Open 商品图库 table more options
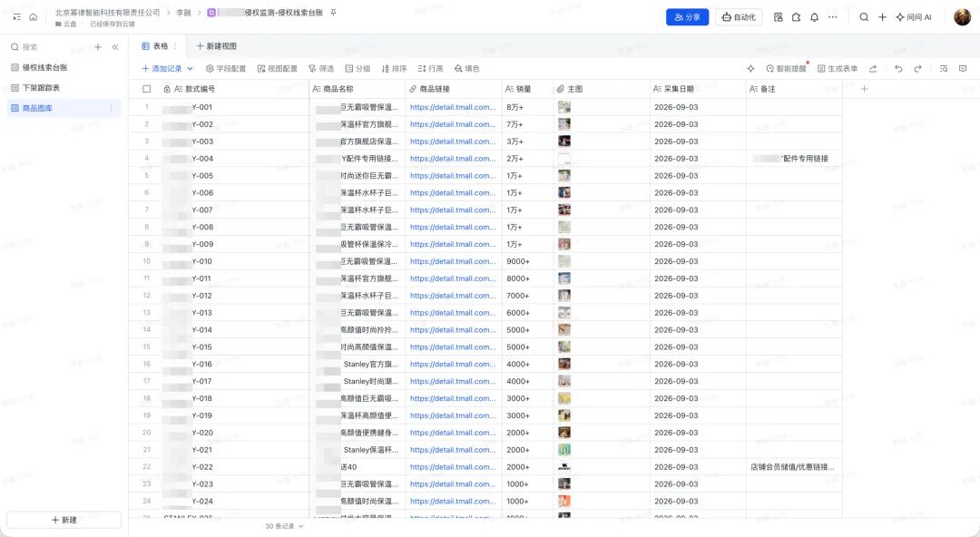This screenshot has width=980, height=537. pyautogui.click(x=112, y=108)
